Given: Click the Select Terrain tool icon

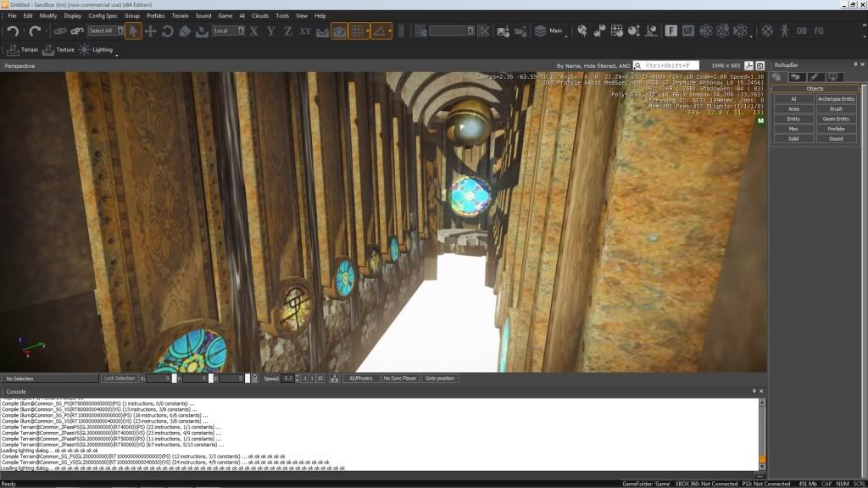Looking at the screenshot, I should coord(202,31).
